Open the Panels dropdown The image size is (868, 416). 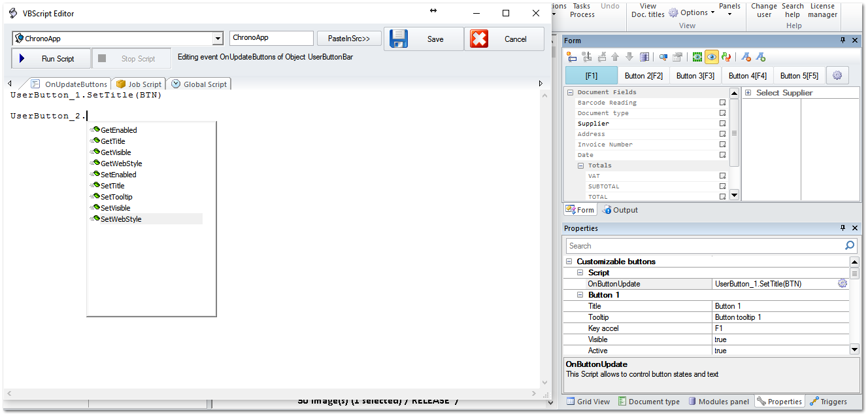pos(729,10)
